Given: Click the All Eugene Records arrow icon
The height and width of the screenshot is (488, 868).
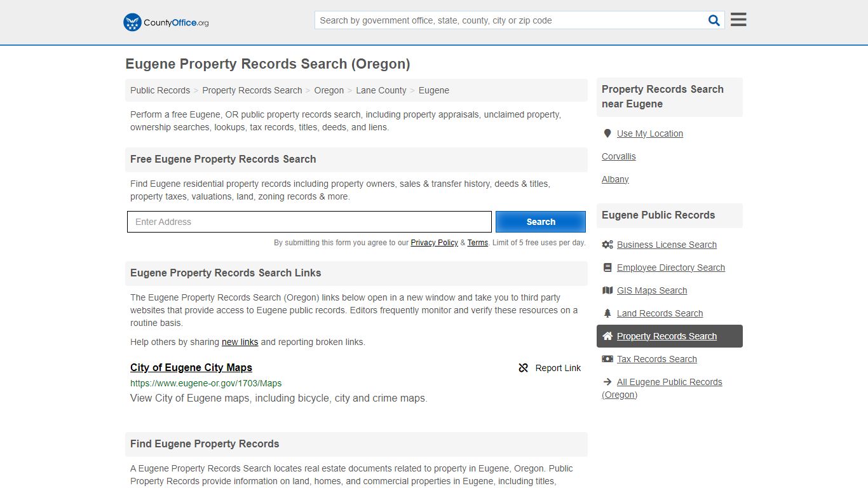Looking at the screenshot, I should 607,382.
